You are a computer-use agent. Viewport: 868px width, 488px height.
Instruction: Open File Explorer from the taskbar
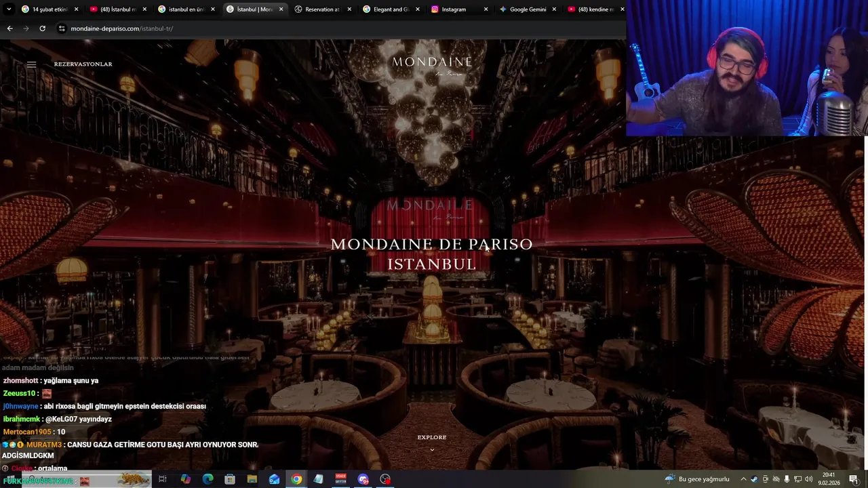click(x=252, y=479)
